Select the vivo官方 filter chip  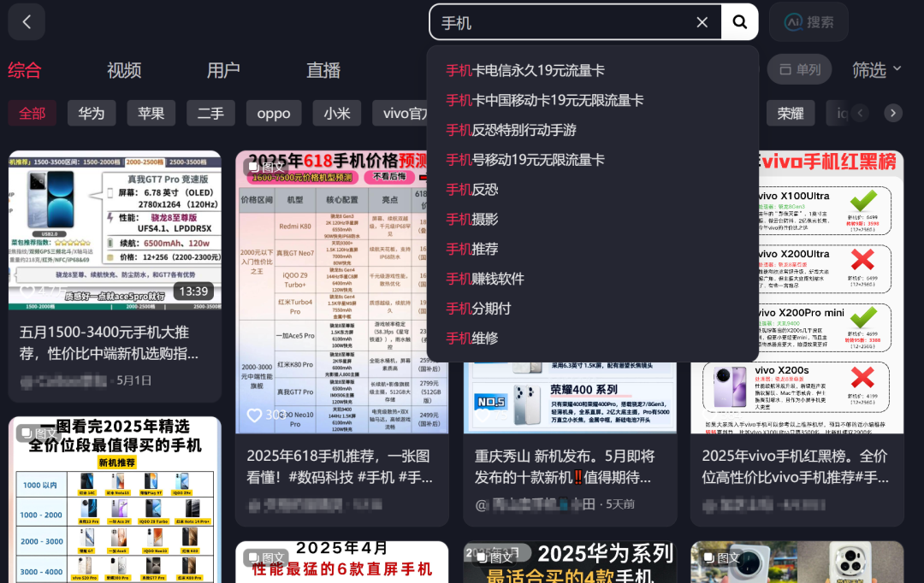click(x=400, y=113)
